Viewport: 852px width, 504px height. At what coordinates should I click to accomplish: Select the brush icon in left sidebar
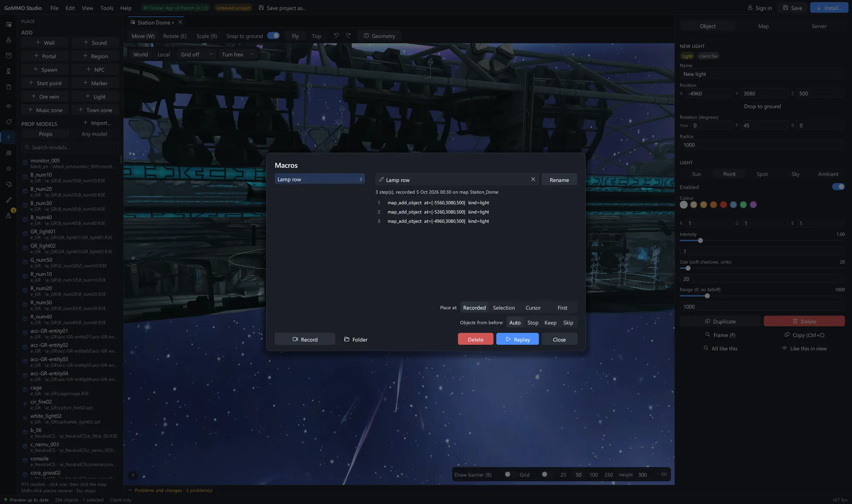[x=9, y=200]
